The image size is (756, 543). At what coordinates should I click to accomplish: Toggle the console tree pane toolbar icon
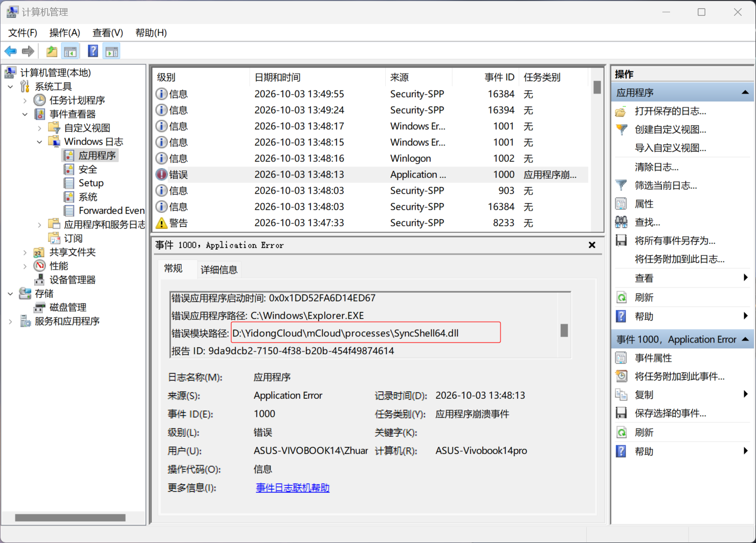(x=70, y=51)
